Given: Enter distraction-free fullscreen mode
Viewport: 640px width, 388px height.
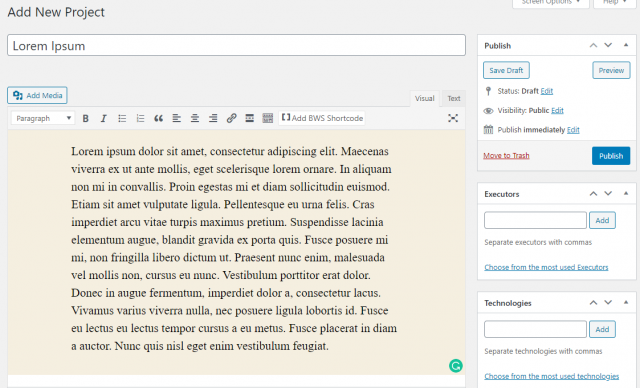Looking at the screenshot, I should pos(453,118).
